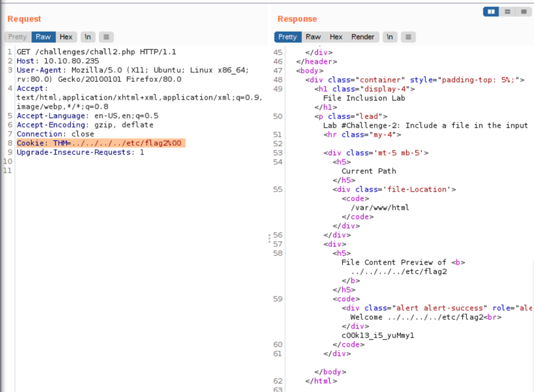Switch to combined single-pane layout view
534x392 pixels.
click(x=523, y=11)
